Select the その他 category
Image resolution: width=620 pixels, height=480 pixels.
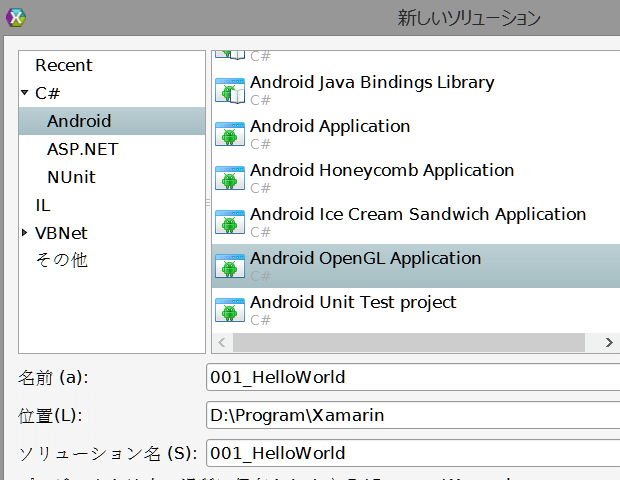coord(61,261)
